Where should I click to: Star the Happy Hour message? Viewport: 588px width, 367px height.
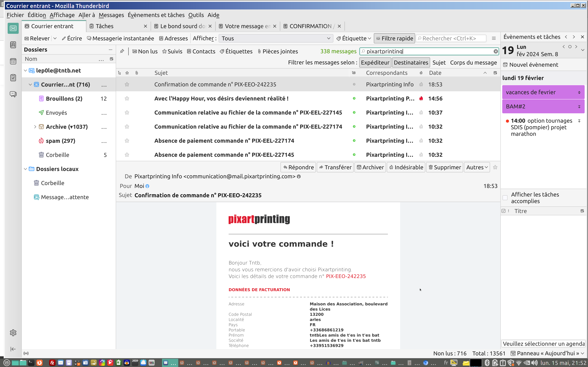click(x=127, y=98)
